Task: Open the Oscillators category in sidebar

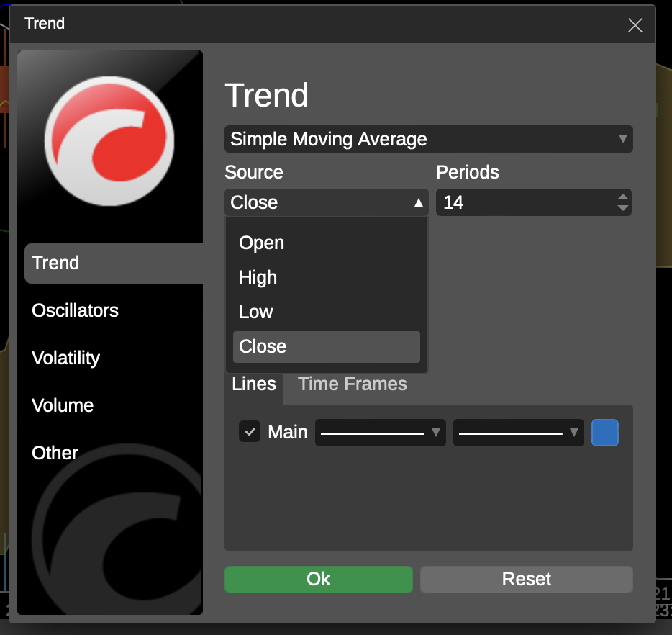Action: 76,311
